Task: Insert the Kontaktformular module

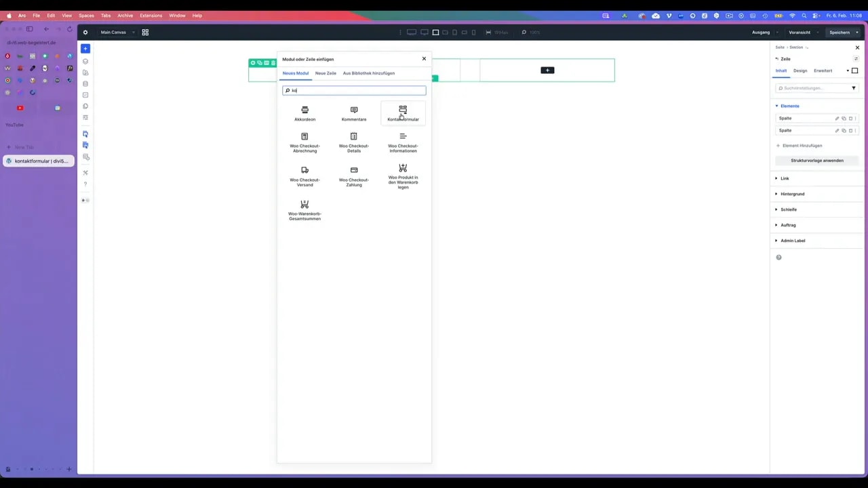Action: click(403, 114)
